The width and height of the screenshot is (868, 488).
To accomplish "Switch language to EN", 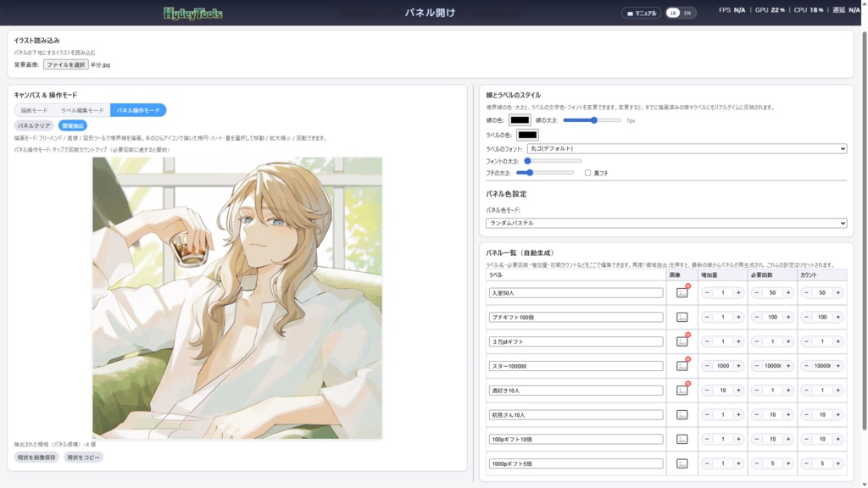I will [687, 13].
